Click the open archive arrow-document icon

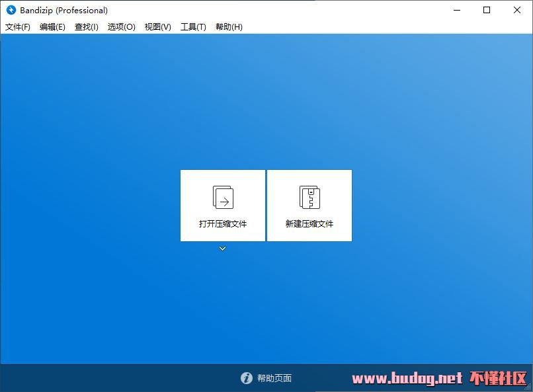click(x=223, y=197)
